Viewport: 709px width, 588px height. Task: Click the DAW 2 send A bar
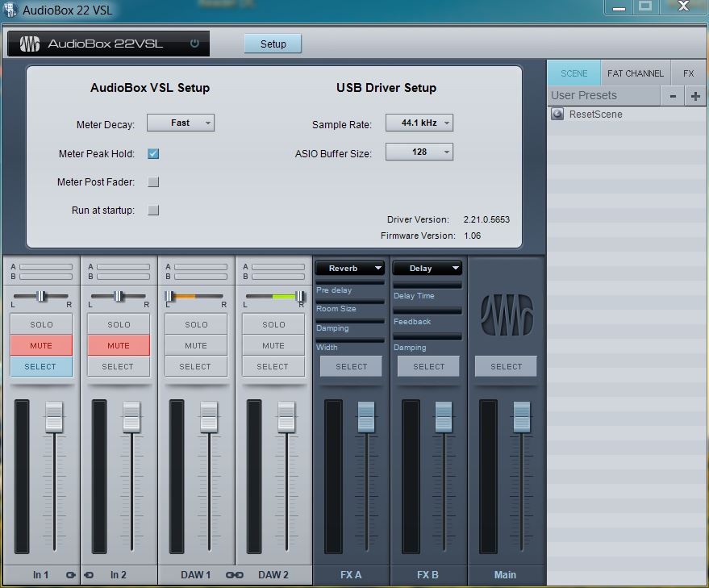(278, 267)
